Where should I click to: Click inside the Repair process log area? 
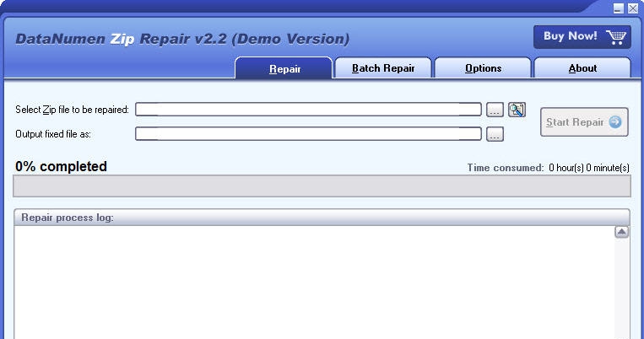pos(314,282)
